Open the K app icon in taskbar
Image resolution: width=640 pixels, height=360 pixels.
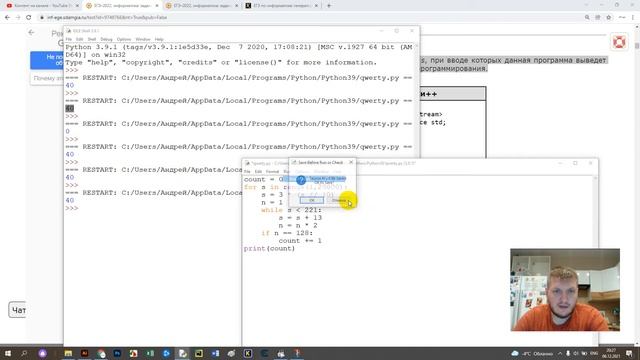(248, 353)
